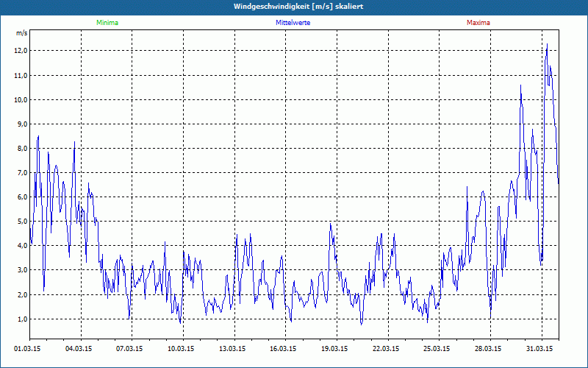Click the 13.03.15 date label

pyautogui.click(x=232, y=349)
